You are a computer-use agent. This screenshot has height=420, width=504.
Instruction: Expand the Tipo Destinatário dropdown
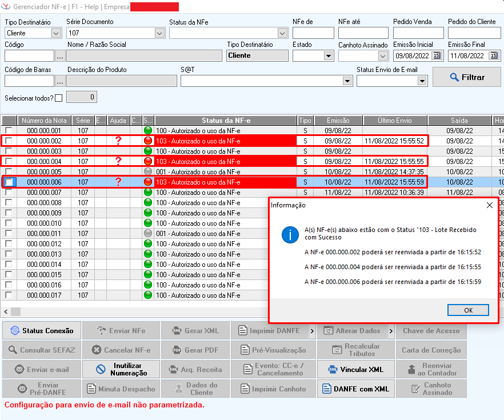click(56, 33)
